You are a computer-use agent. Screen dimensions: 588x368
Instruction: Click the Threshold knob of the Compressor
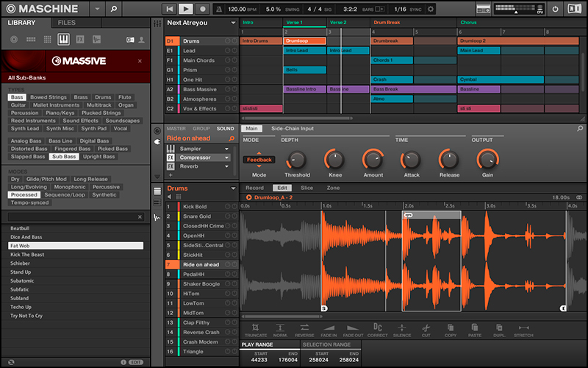click(x=297, y=159)
